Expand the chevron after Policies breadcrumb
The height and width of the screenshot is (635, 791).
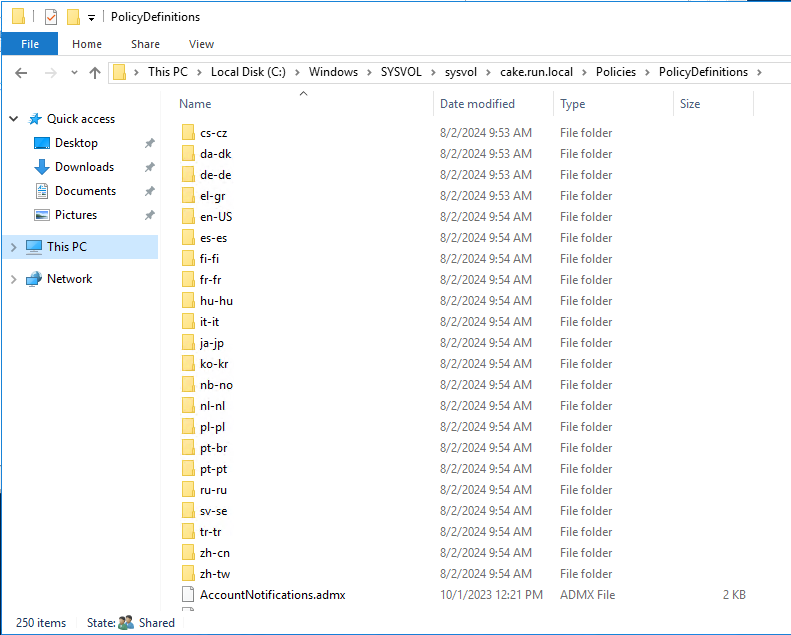[647, 73]
